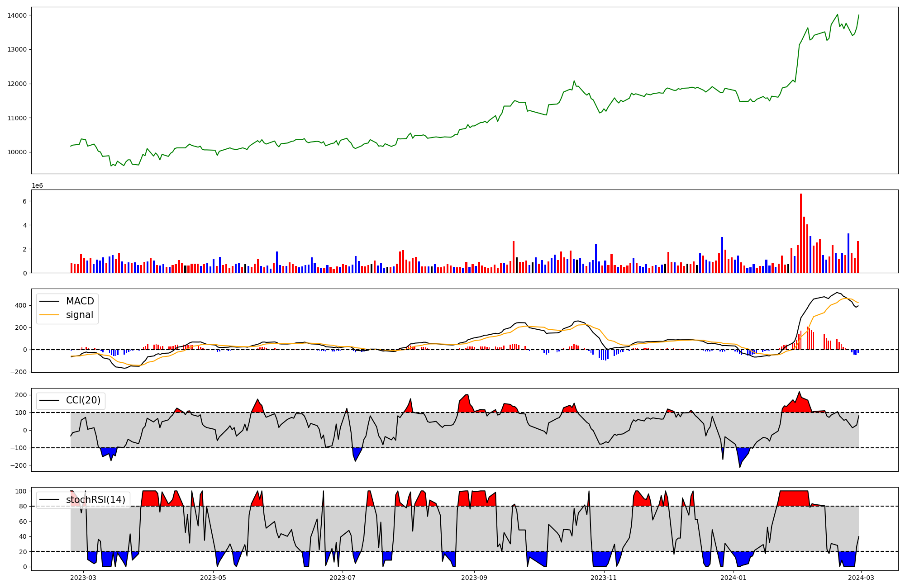This screenshot has width=905, height=588.
Task: Click the 14000 price axis tick label
Action: (x=17, y=15)
